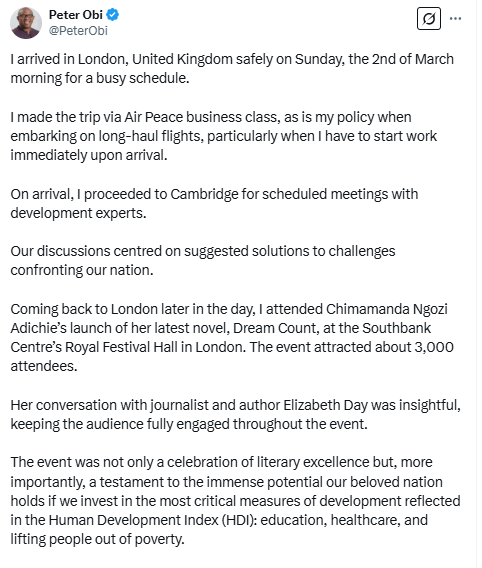The width and height of the screenshot is (482, 568).
Task: Click the sentence about proceeding to Cambridge
Action: (214, 203)
